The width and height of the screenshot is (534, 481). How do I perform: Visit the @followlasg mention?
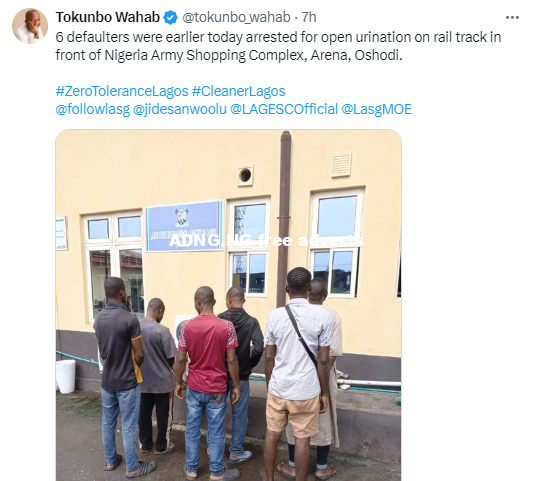[93, 109]
